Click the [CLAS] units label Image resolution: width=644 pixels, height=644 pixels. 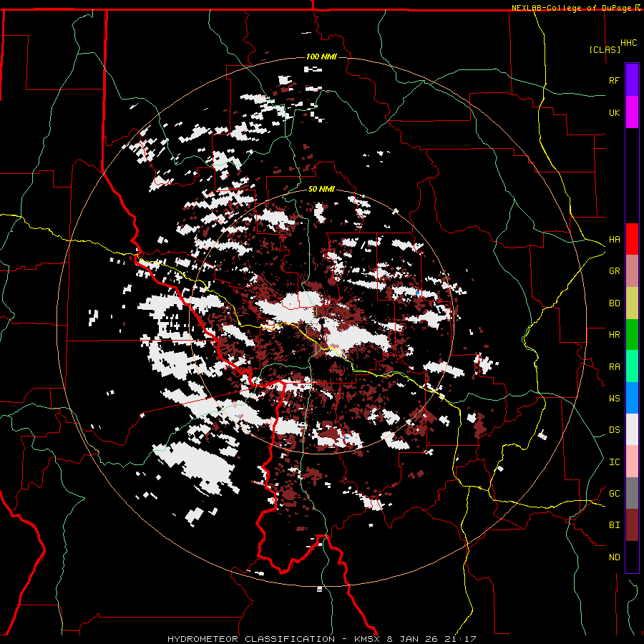tap(605, 49)
